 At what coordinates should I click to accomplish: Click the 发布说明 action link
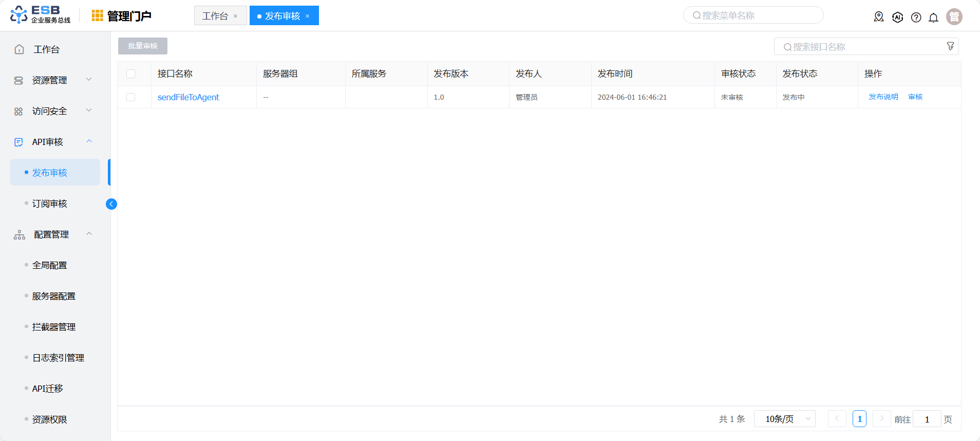pyautogui.click(x=883, y=97)
